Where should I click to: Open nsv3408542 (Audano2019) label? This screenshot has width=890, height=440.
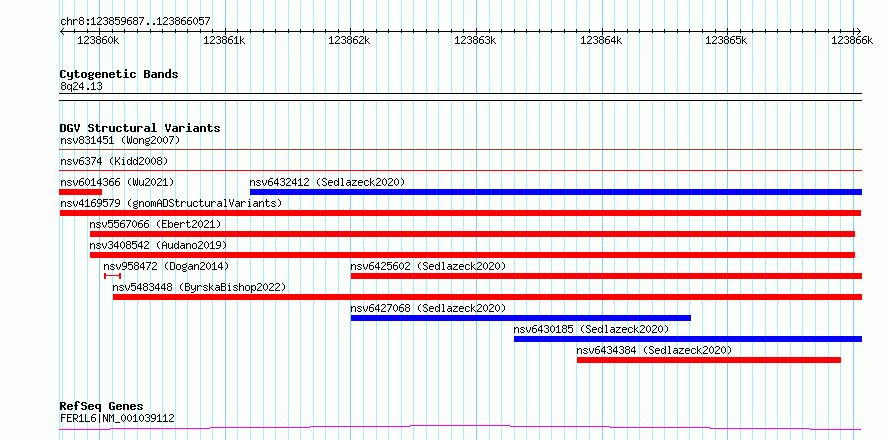[x=158, y=245]
